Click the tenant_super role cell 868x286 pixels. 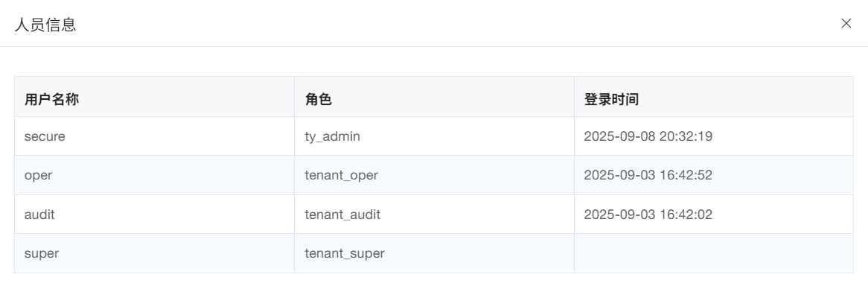tap(435, 253)
